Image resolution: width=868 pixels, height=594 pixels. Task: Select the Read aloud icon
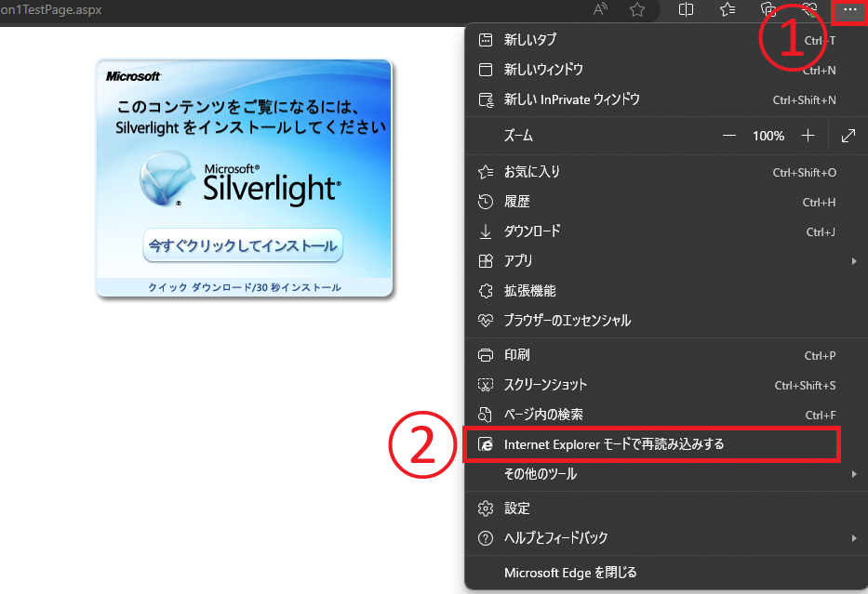point(600,10)
